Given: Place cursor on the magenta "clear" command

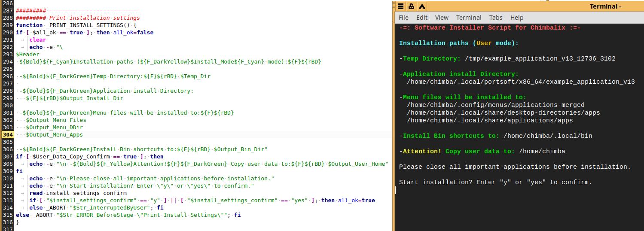Looking at the screenshot, I should pos(37,40).
